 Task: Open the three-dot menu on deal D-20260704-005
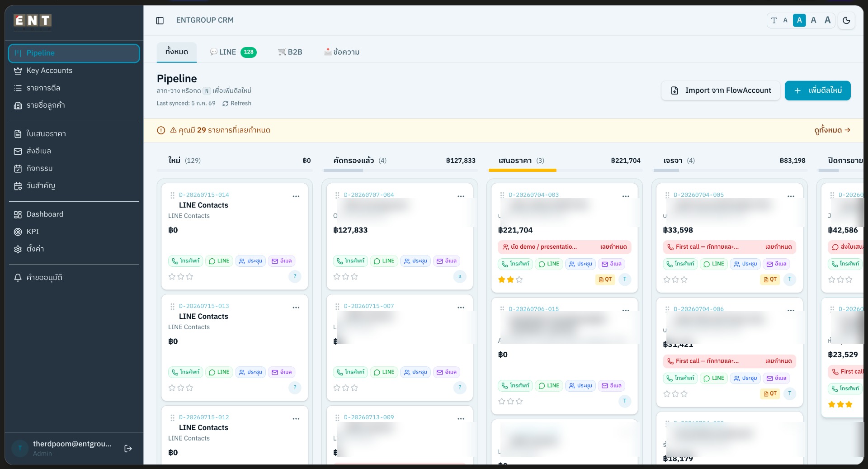click(791, 196)
